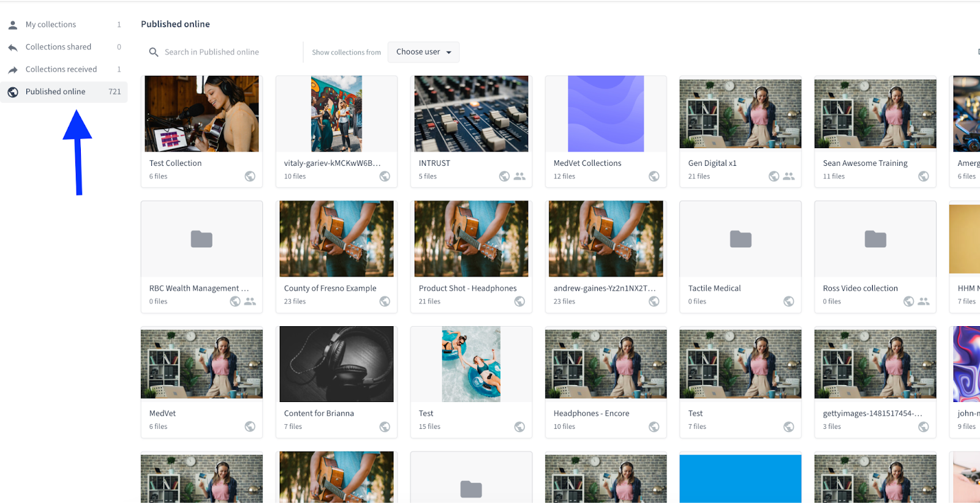Viewport: 980px width, 503px height.
Task: Open Collections shared in sidebar
Action: click(x=64, y=47)
